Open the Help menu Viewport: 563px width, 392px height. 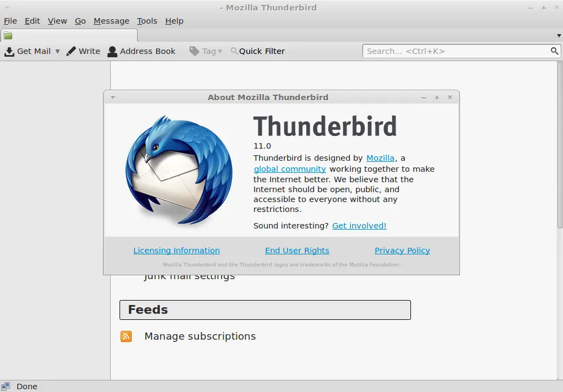174,21
